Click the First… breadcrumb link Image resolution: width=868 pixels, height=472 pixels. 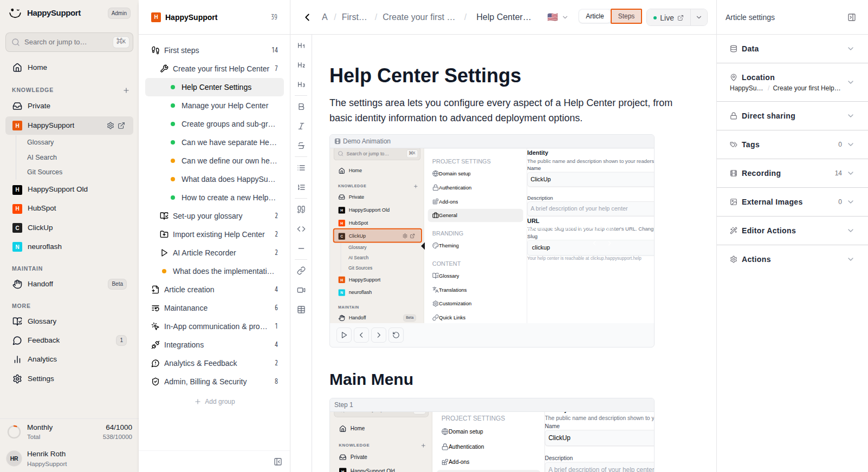point(354,17)
